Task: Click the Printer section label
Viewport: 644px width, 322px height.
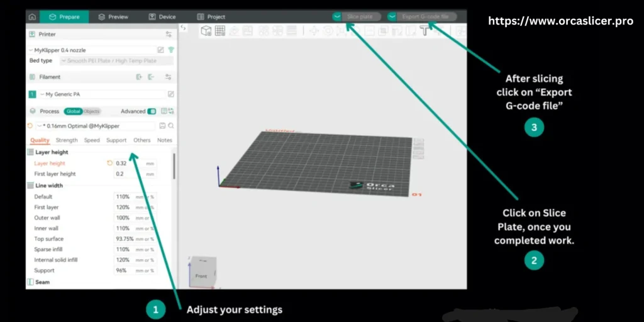Action: click(x=47, y=35)
